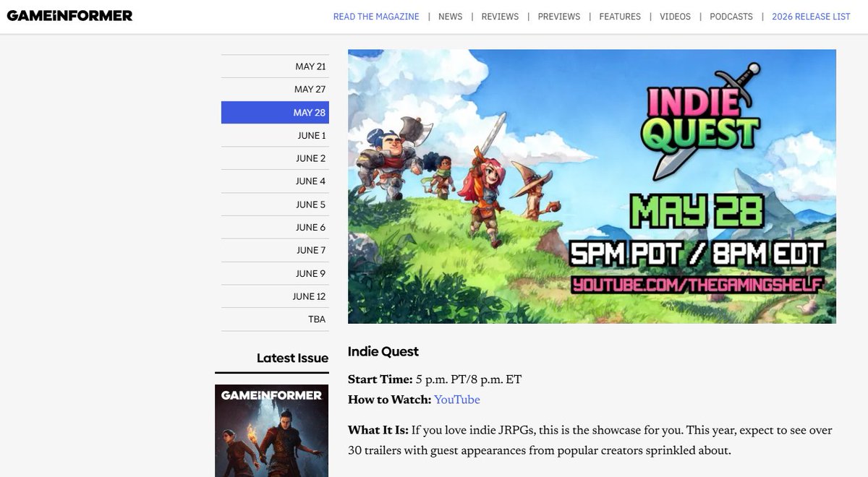The width and height of the screenshot is (868, 477).
Task: Click the Start Time line text
Action: click(x=435, y=379)
